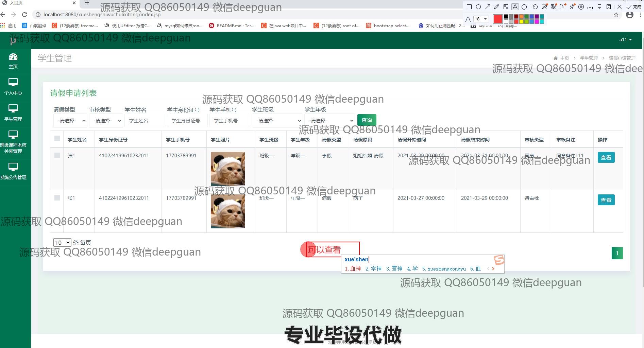Image resolution: width=644 pixels, height=348 pixels.
Task: Pick the yellow color swatch
Action: pyautogui.click(x=522, y=22)
